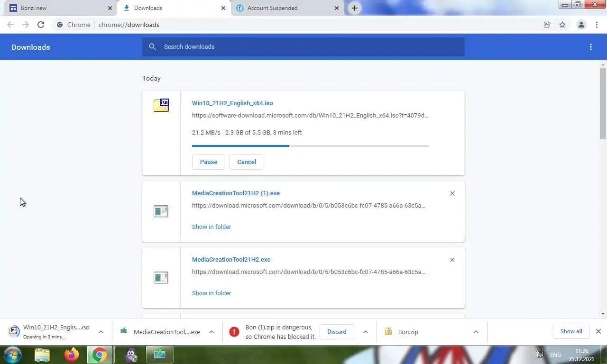Click Show all downloads button

click(x=571, y=331)
